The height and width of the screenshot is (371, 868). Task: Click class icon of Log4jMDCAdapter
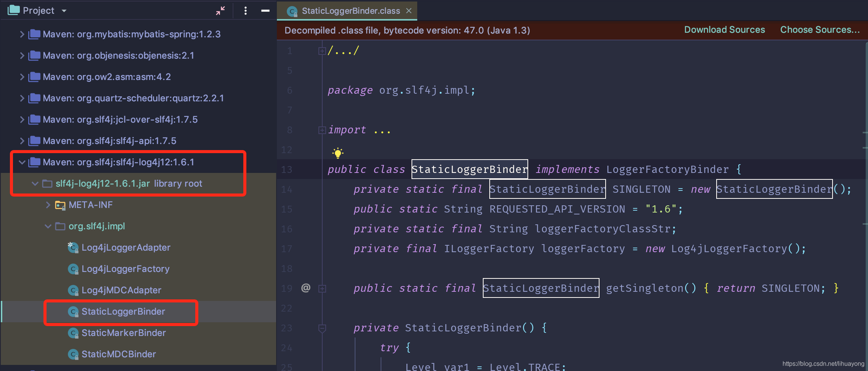click(x=73, y=290)
